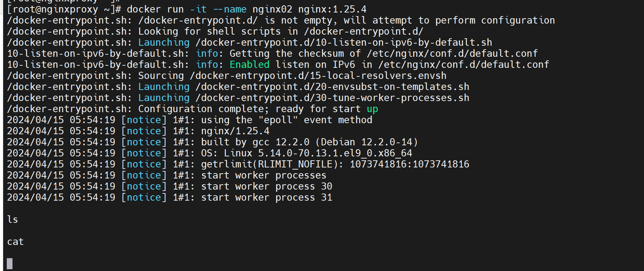Click the nginx:1.25.4 image tag
644x271 pixels.
(332, 9)
